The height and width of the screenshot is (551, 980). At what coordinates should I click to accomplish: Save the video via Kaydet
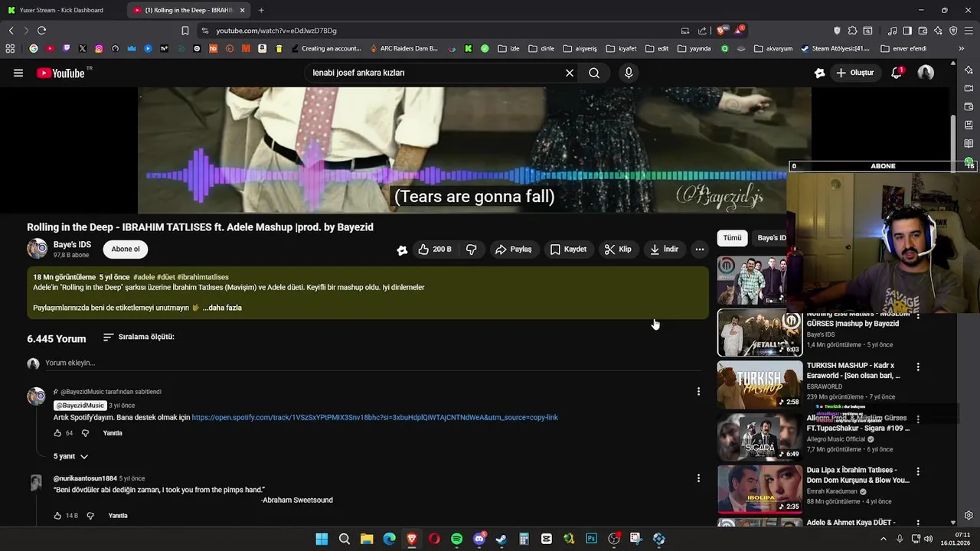[568, 249]
